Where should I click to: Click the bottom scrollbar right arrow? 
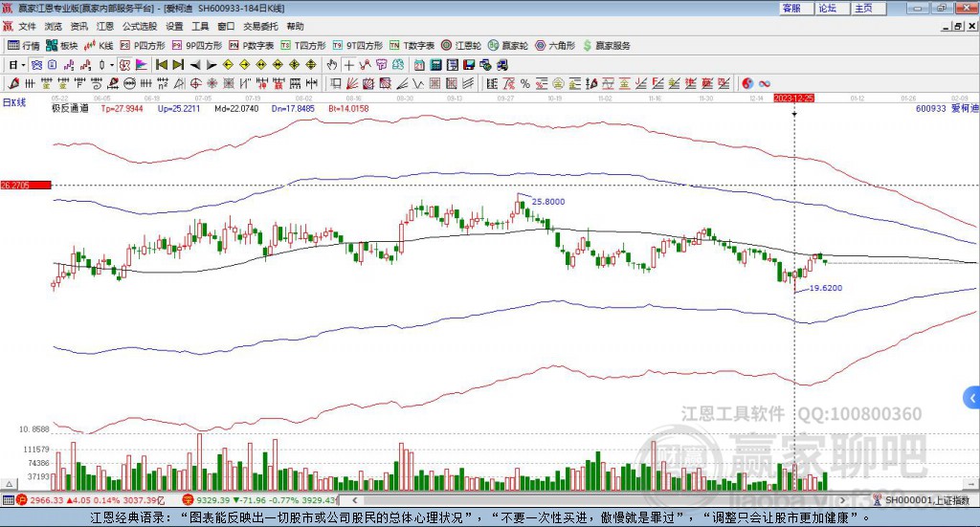(842, 500)
